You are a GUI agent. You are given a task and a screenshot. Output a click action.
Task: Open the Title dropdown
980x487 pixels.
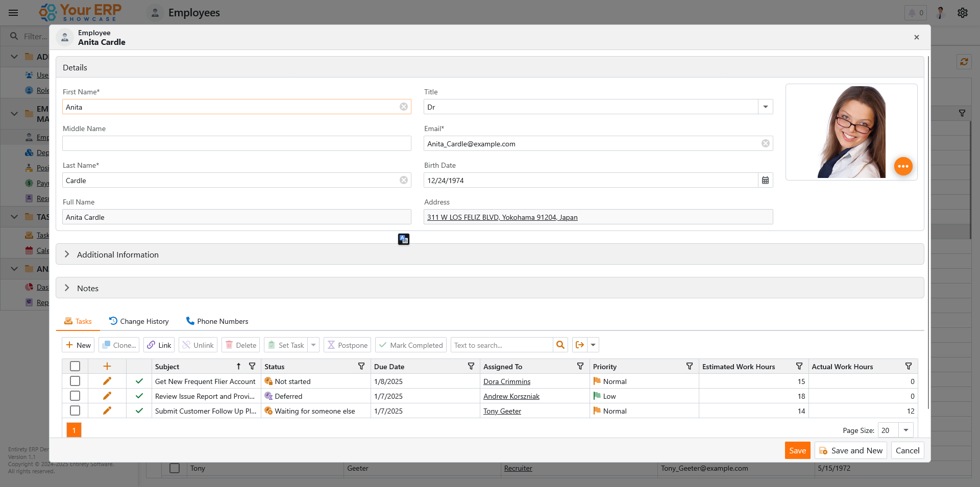click(x=765, y=107)
